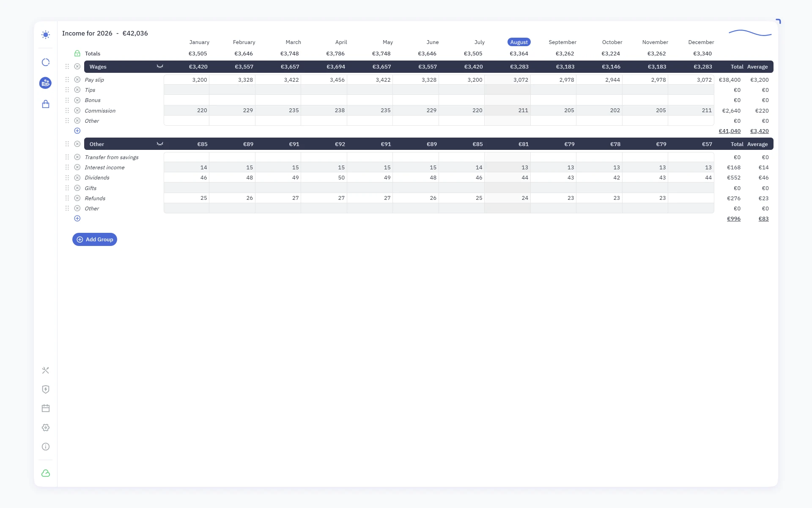Remove the Refunds row

(77, 198)
